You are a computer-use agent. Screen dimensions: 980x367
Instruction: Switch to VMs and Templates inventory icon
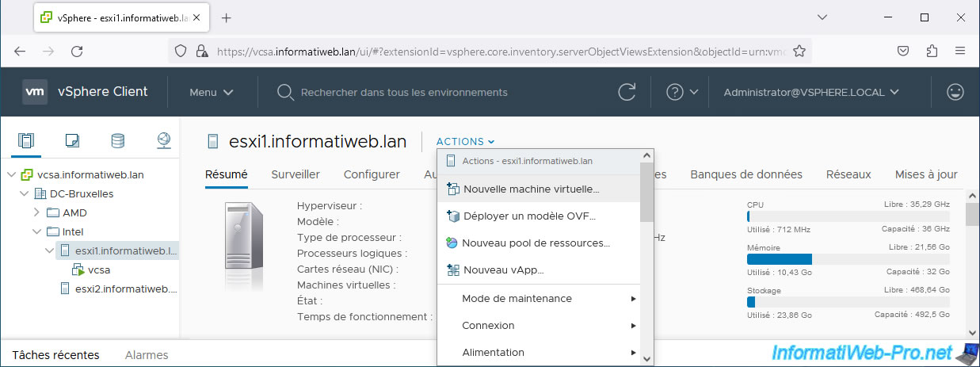[72, 141]
